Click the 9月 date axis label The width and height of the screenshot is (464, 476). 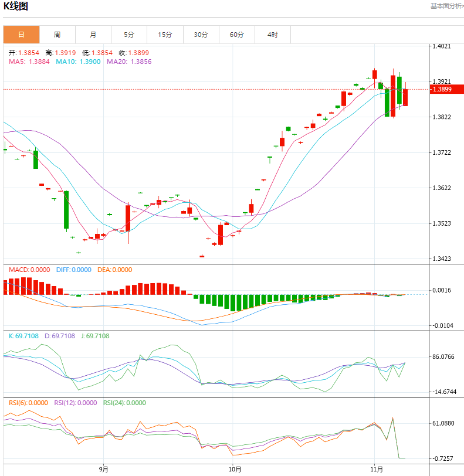tap(103, 470)
